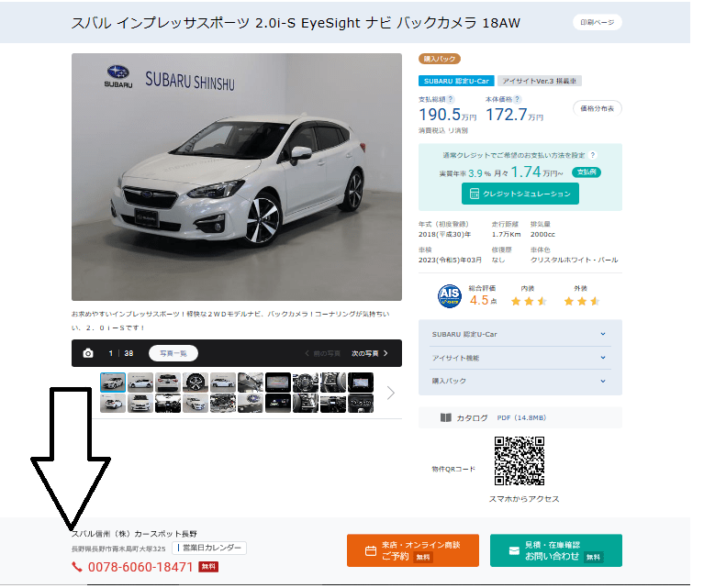Click the 4.5点 overall rating score
The height and width of the screenshot is (588, 704).
(x=483, y=300)
